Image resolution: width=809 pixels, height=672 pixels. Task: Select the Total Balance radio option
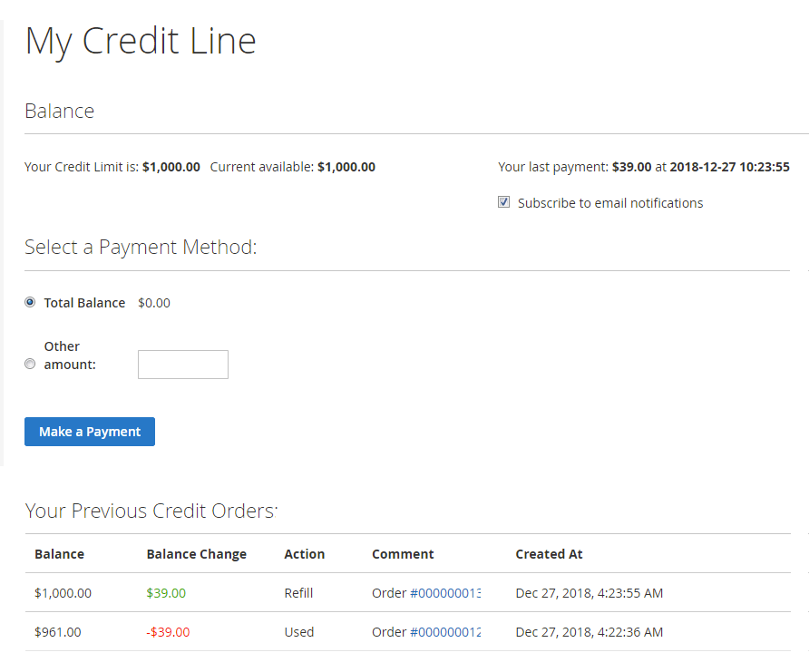click(x=30, y=303)
